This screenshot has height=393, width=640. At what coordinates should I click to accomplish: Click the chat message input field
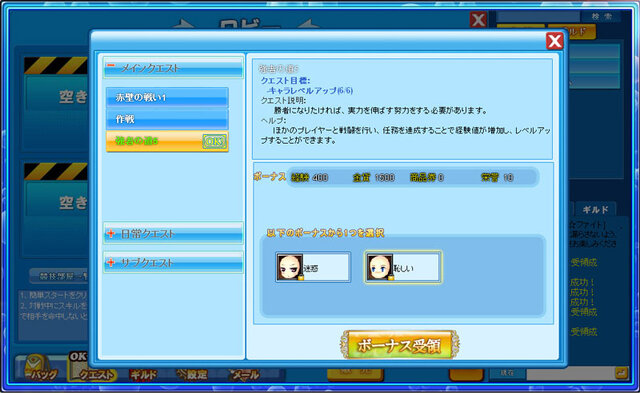click(570, 373)
